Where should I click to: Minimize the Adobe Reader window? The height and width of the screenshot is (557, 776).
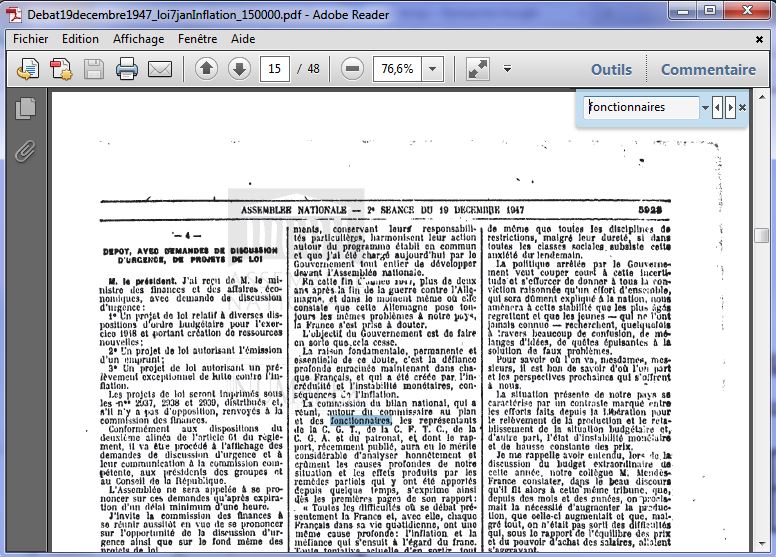point(683,10)
